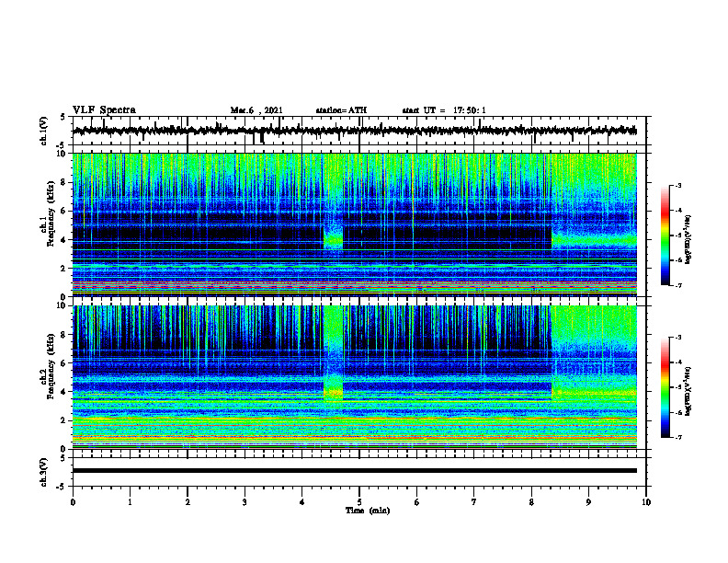Click time axis tick label "8"

pos(531,502)
